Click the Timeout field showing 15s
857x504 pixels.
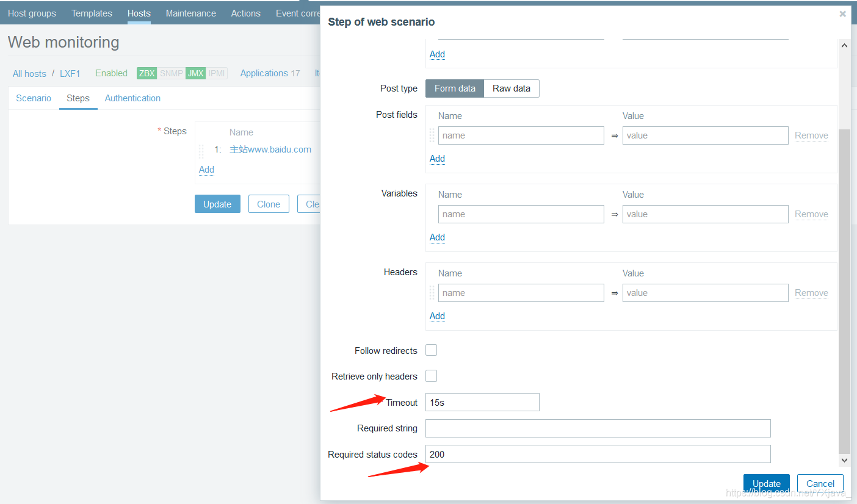click(482, 402)
